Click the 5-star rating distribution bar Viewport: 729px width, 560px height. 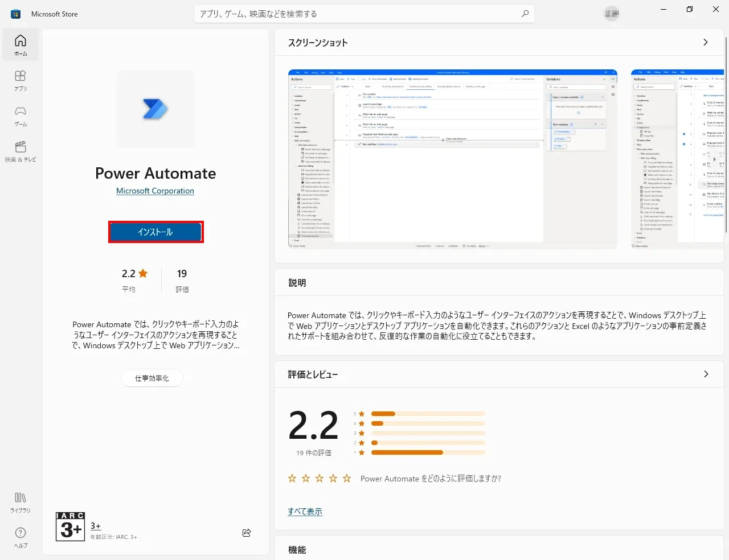point(428,414)
